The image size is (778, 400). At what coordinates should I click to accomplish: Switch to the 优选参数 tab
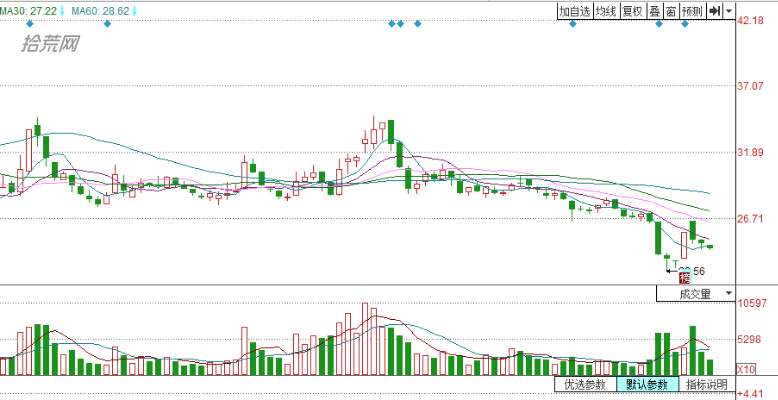(x=585, y=384)
